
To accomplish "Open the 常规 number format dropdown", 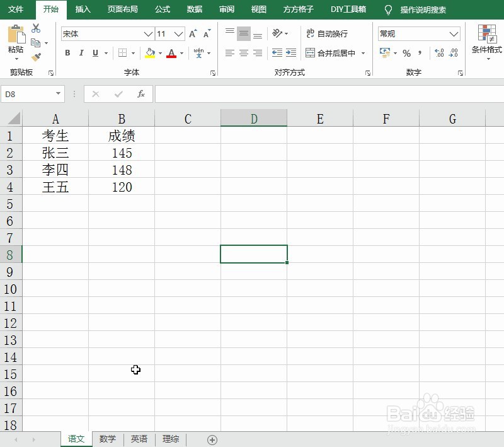I will [x=452, y=33].
